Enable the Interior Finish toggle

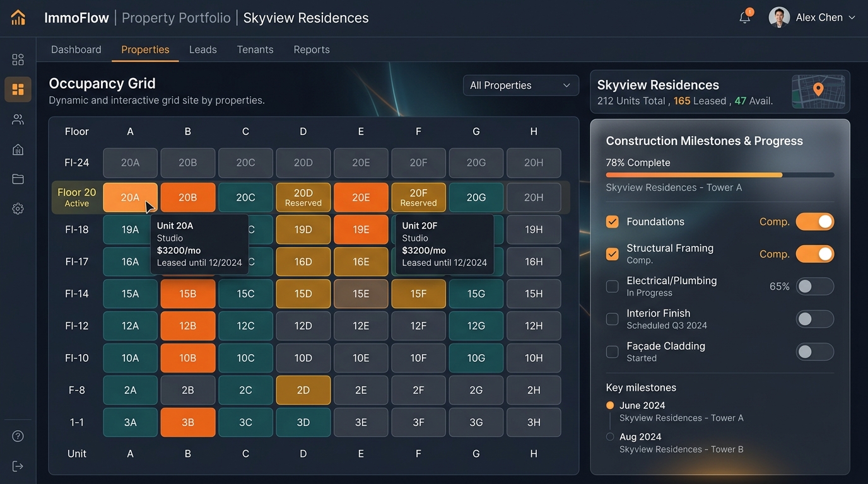tap(814, 319)
